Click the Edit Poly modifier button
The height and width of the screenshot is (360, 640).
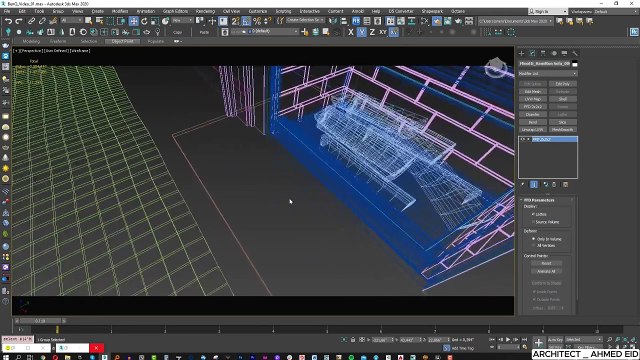click(x=562, y=84)
